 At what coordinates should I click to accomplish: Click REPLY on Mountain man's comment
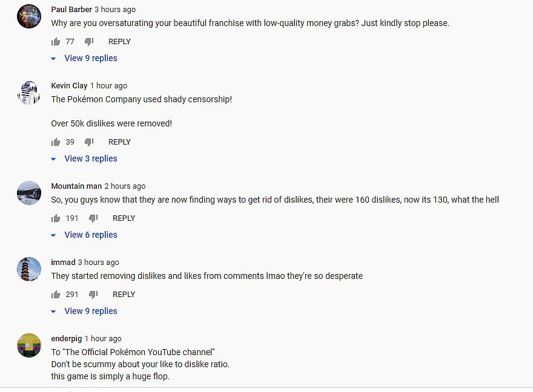[x=124, y=218]
